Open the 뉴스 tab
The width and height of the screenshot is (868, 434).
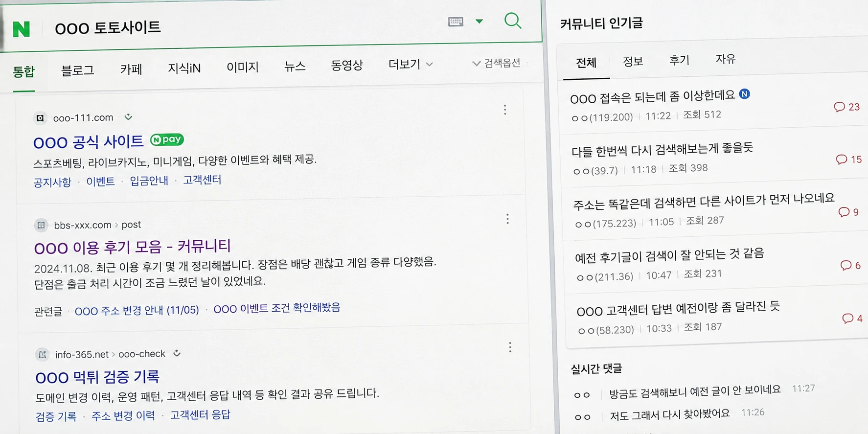click(x=295, y=66)
